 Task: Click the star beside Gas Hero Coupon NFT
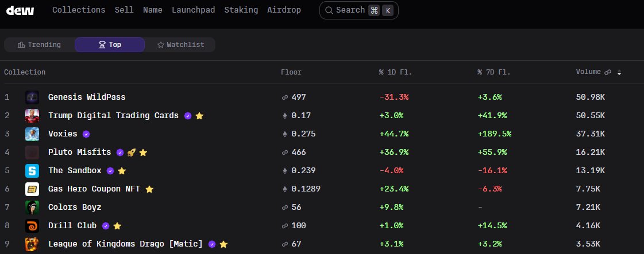coord(149,189)
